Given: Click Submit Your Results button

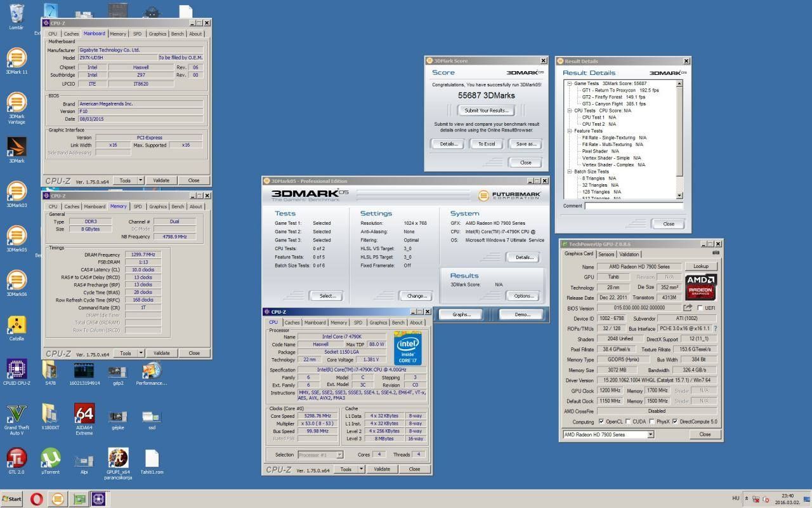Looking at the screenshot, I should (487, 110).
